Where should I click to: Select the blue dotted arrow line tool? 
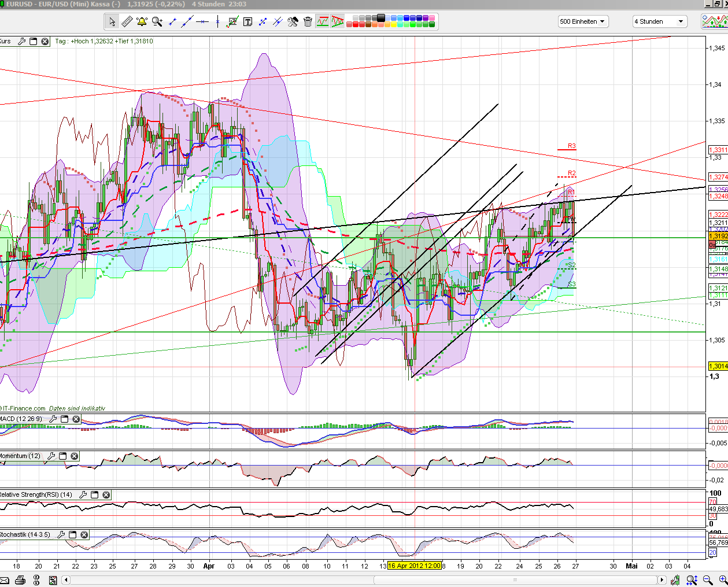(x=263, y=21)
